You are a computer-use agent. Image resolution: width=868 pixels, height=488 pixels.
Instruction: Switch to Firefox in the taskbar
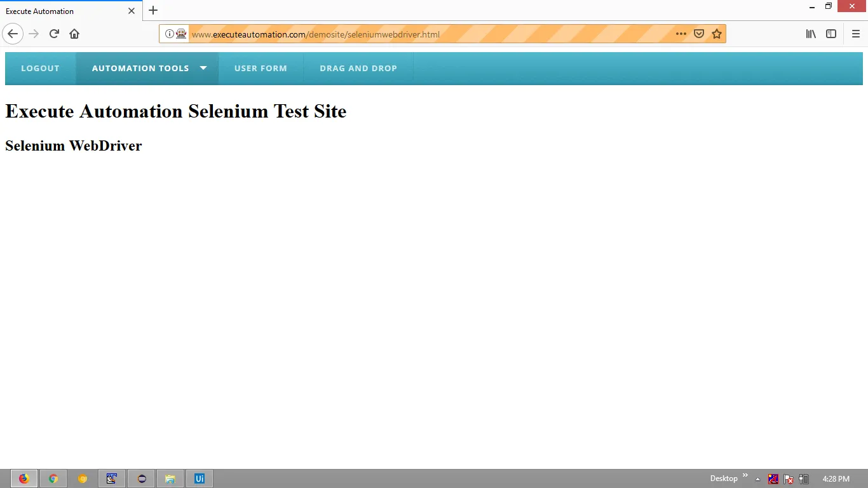click(x=24, y=478)
